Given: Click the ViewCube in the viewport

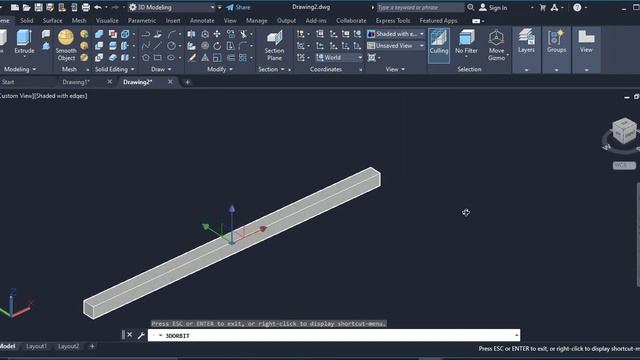Looking at the screenshot, I should (x=624, y=131).
